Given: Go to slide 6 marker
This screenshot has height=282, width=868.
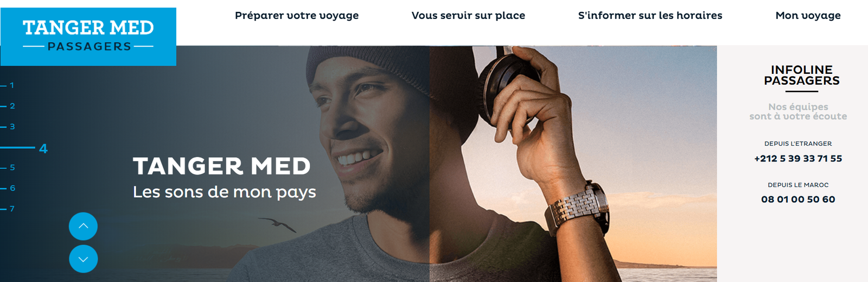Looking at the screenshot, I should [x=8, y=189].
